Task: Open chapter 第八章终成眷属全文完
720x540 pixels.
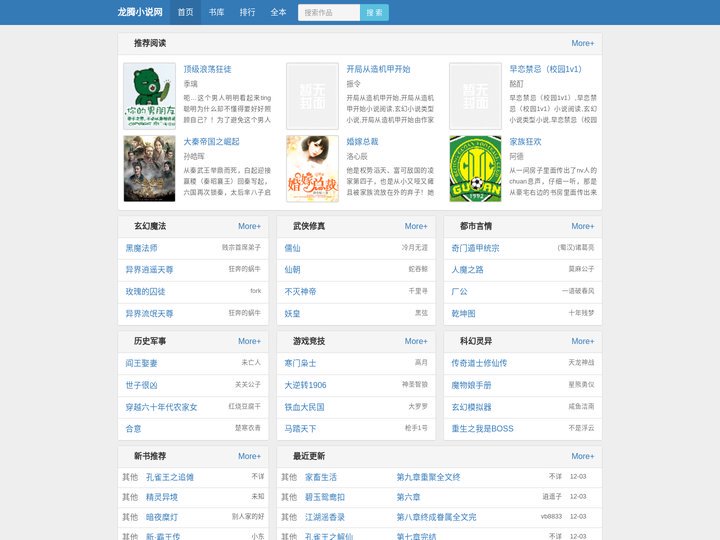Action: (x=436, y=517)
